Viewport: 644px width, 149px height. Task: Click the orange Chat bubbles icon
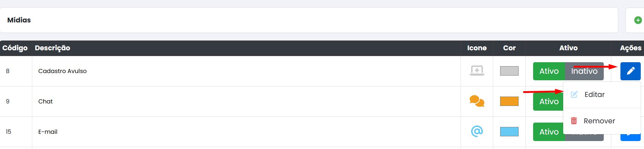[x=477, y=101]
